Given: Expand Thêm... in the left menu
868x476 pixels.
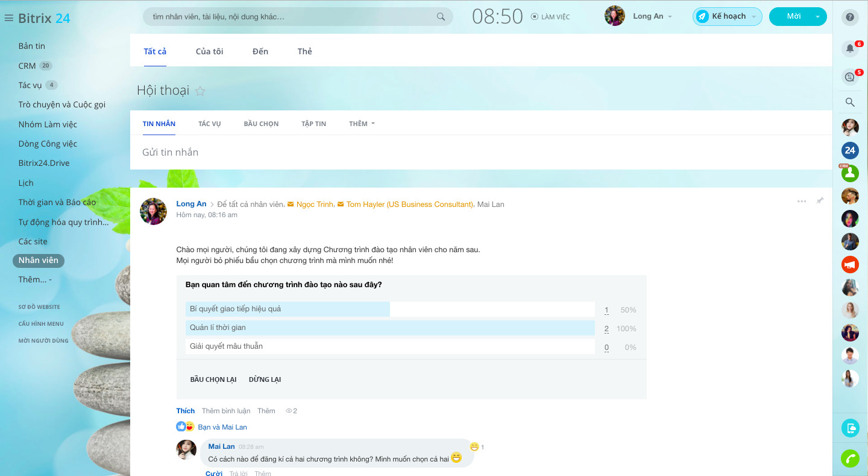Looking at the screenshot, I should click(35, 279).
